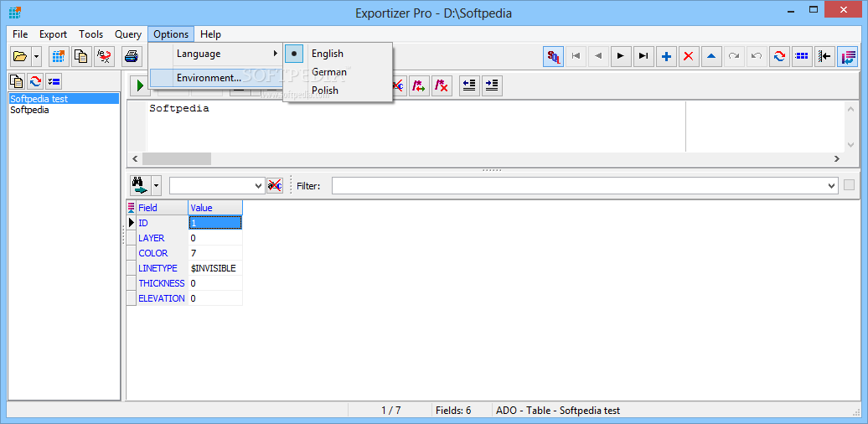This screenshot has width=868, height=424.
Task: Refresh data using the top-right red-blue arrows icon
Action: pos(779,56)
